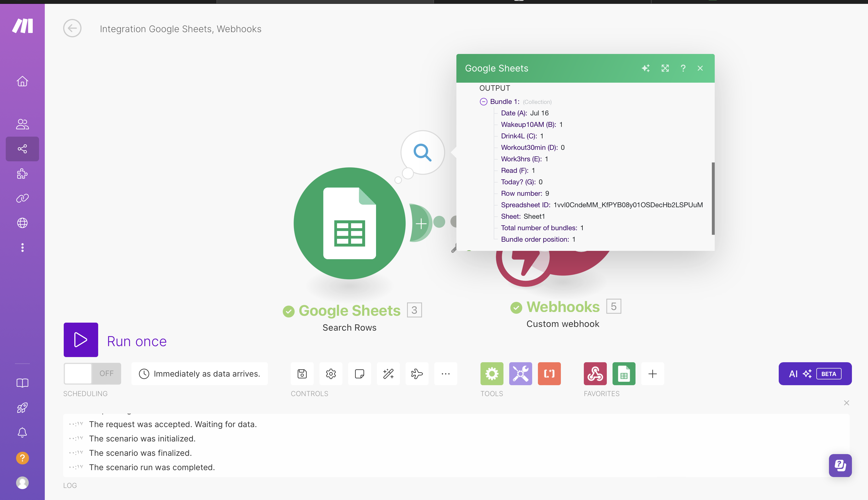Open the Templates puzzle icon
Image resolution: width=868 pixels, height=500 pixels.
click(22, 173)
